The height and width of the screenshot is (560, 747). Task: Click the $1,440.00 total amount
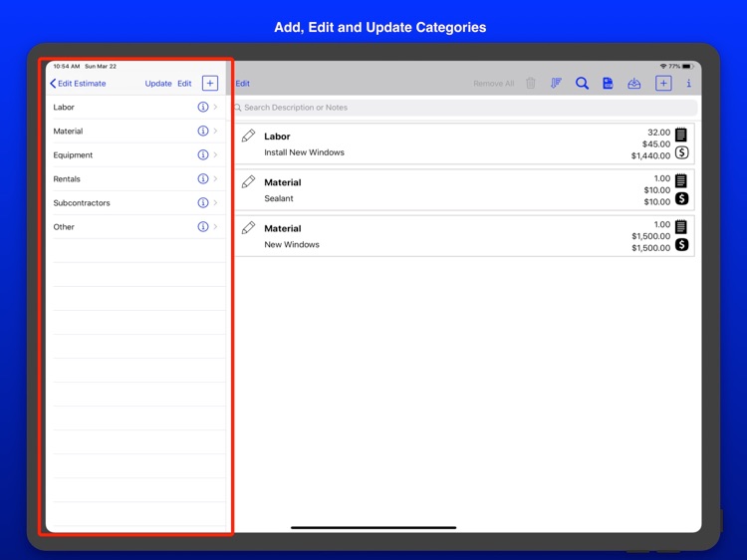tap(650, 155)
